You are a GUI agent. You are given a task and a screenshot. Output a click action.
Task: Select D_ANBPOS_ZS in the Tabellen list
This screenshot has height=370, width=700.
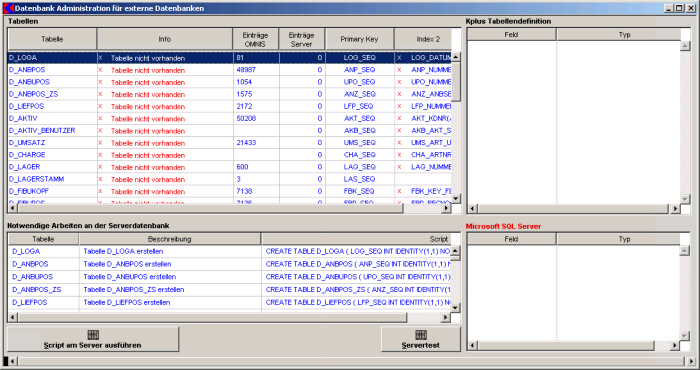tap(33, 94)
